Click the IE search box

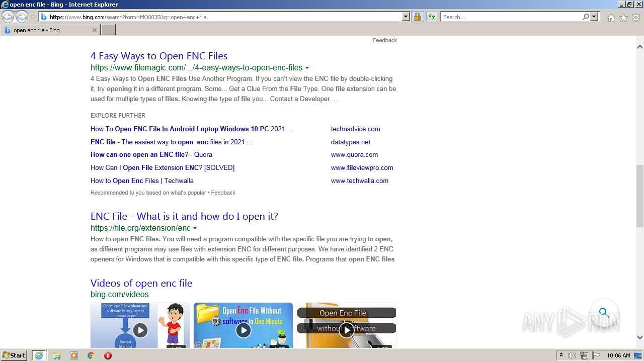[x=511, y=17]
